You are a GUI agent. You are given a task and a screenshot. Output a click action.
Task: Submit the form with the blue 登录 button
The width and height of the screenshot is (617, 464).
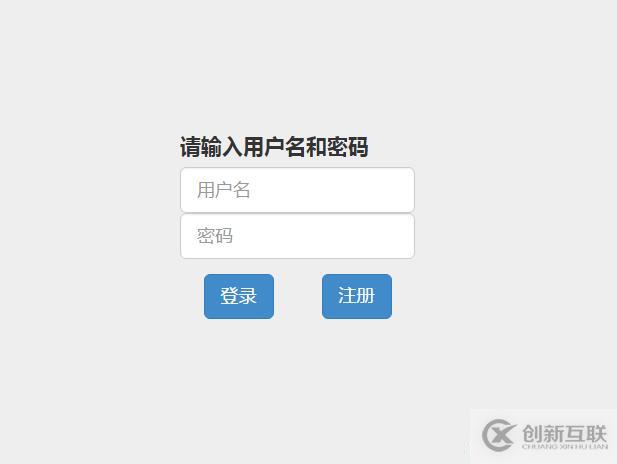tap(239, 296)
